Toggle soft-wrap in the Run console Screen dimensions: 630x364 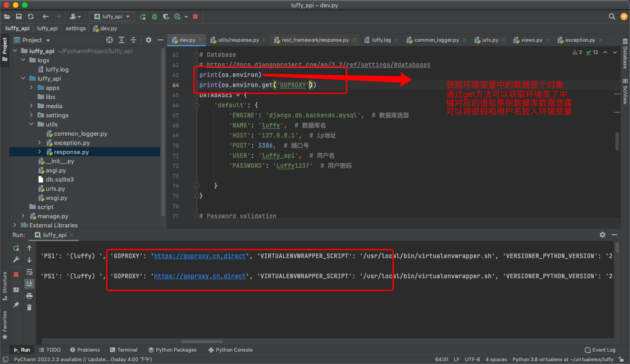tap(29, 272)
